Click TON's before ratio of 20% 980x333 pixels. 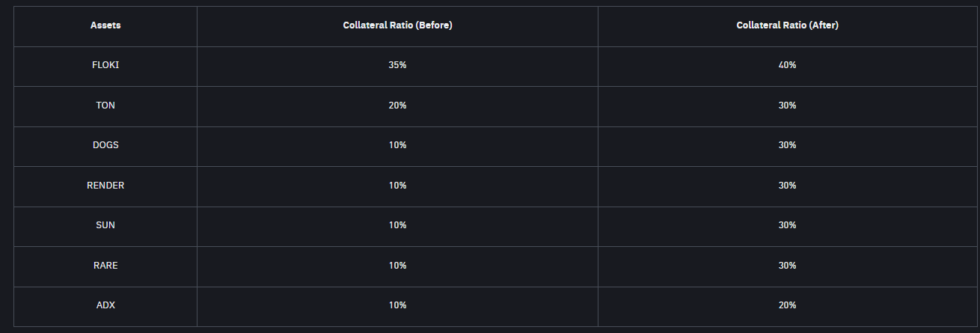click(397, 106)
